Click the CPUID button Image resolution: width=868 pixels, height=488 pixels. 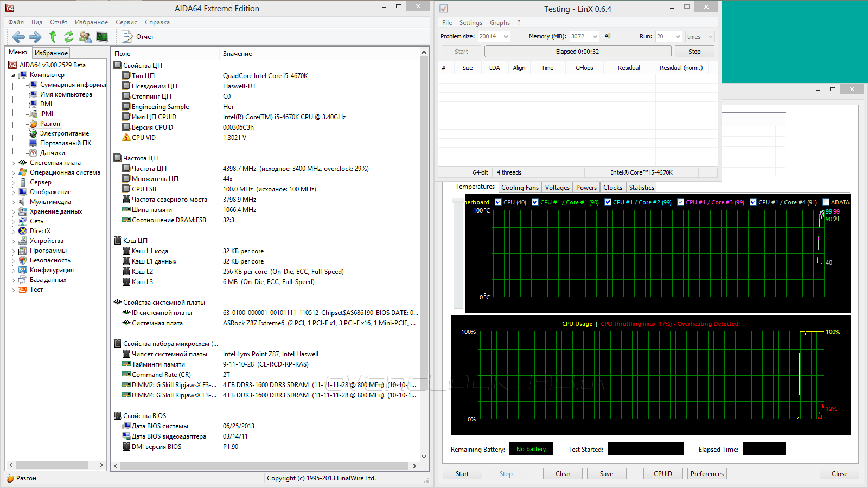(x=662, y=474)
